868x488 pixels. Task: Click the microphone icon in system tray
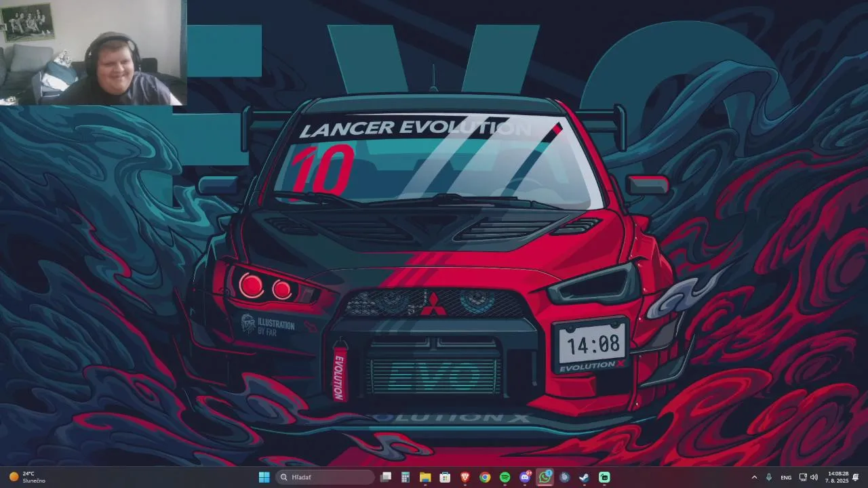(x=769, y=477)
